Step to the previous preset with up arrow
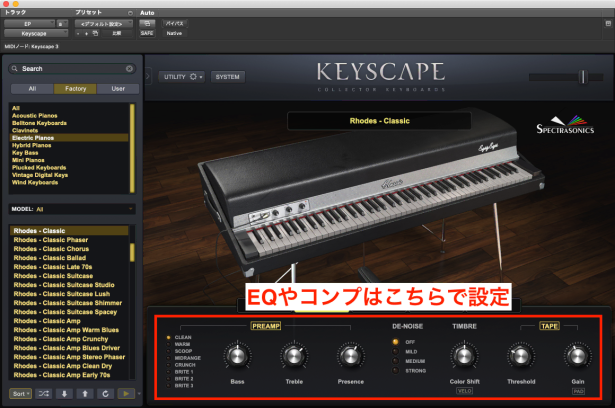This screenshot has height=408, width=615. pos(85,393)
